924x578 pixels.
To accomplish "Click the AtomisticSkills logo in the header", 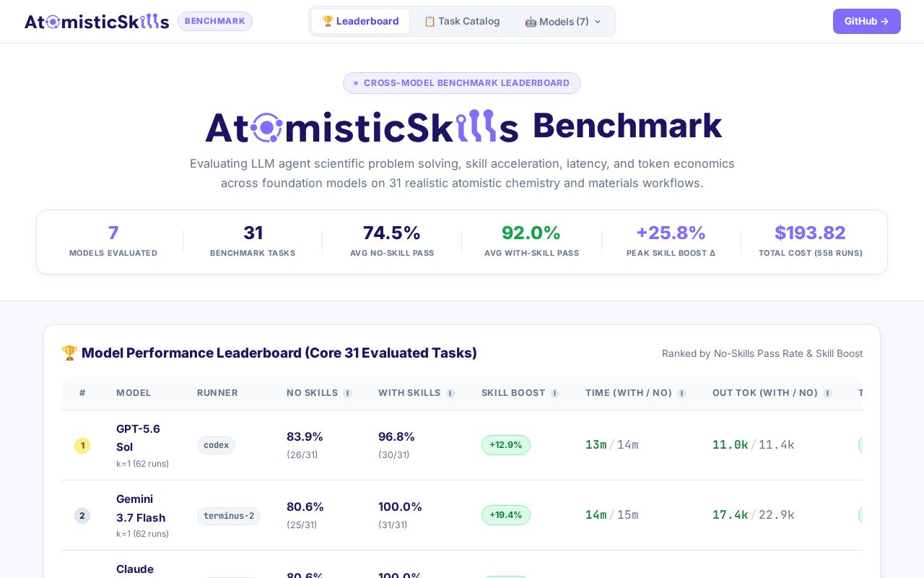I will (97, 21).
